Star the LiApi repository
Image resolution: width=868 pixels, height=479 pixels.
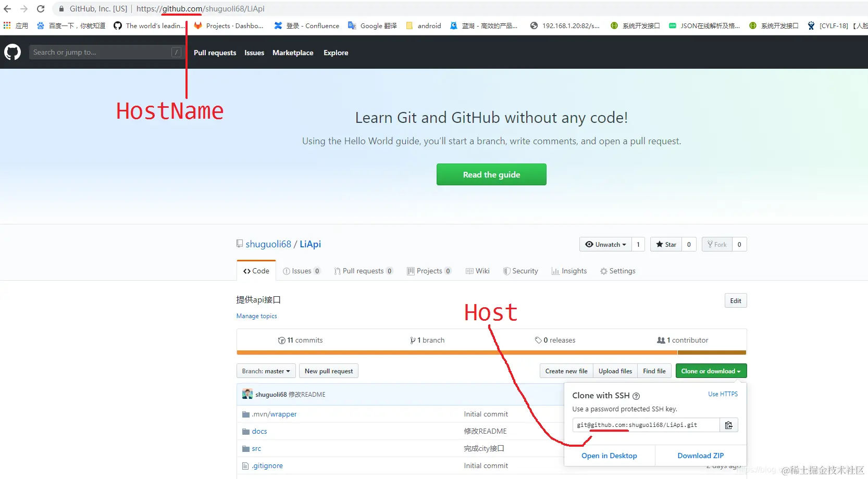666,244
